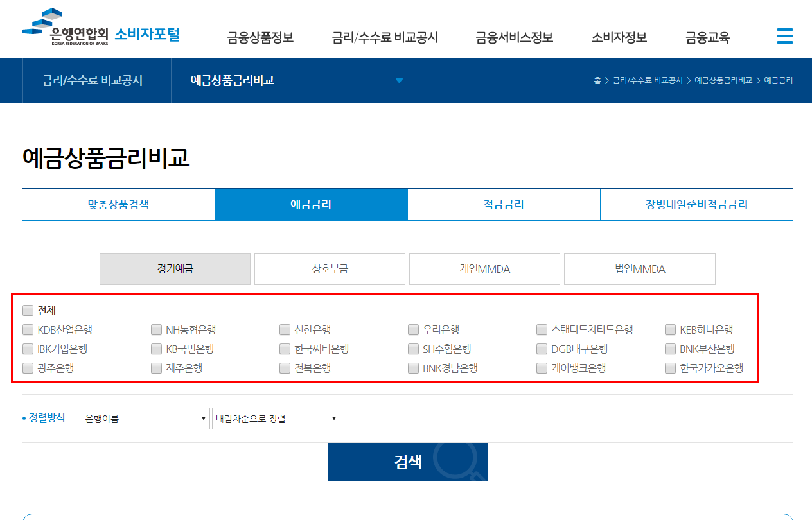Open the 장병내일준비적금금리 tab

click(x=696, y=205)
